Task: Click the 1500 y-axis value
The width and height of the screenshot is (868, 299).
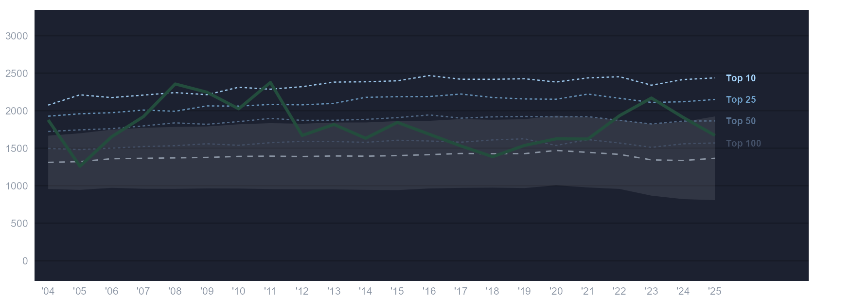Action: click(x=17, y=149)
